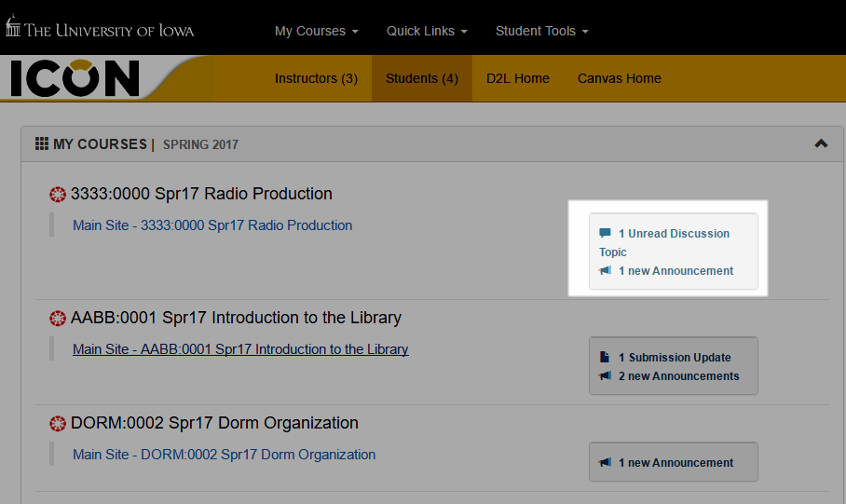Click the ICON logo
Image resolution: width=846 pixels, height=504 pixels.
click(75, 78)
